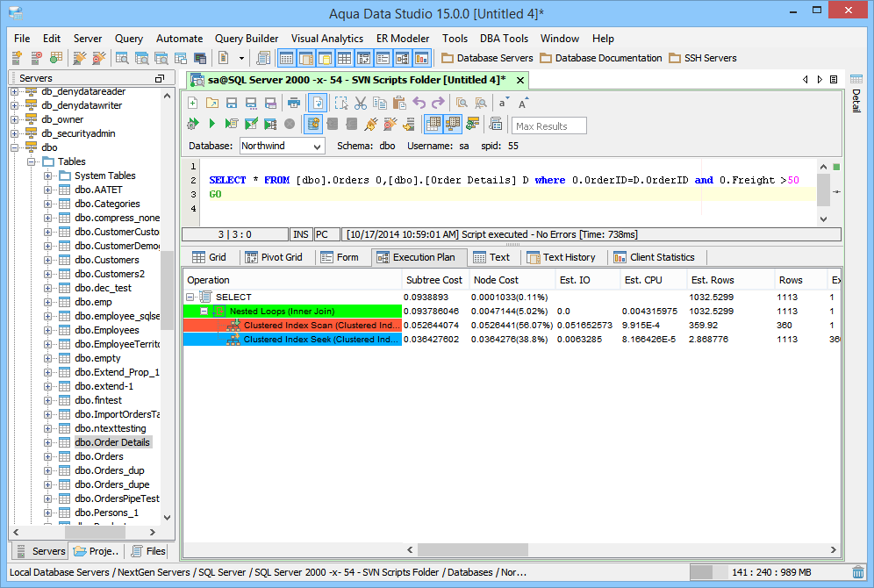Click the Save script icon
The height and width of the screenshot is (588, 874).
[x=232, y=103]
